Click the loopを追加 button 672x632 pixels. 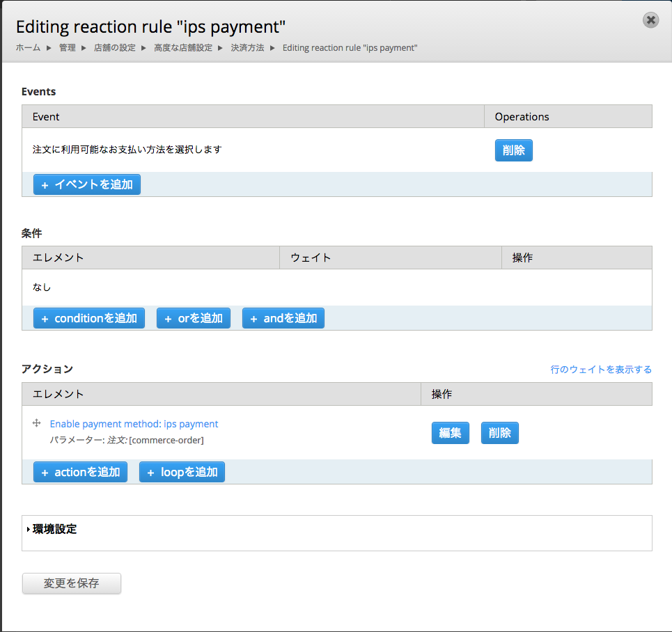pyautogui.click(x=182, y=472)
